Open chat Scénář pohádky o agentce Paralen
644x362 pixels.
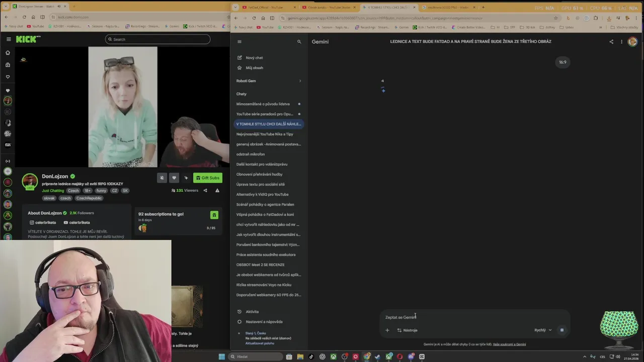click(x=269, y=205)
